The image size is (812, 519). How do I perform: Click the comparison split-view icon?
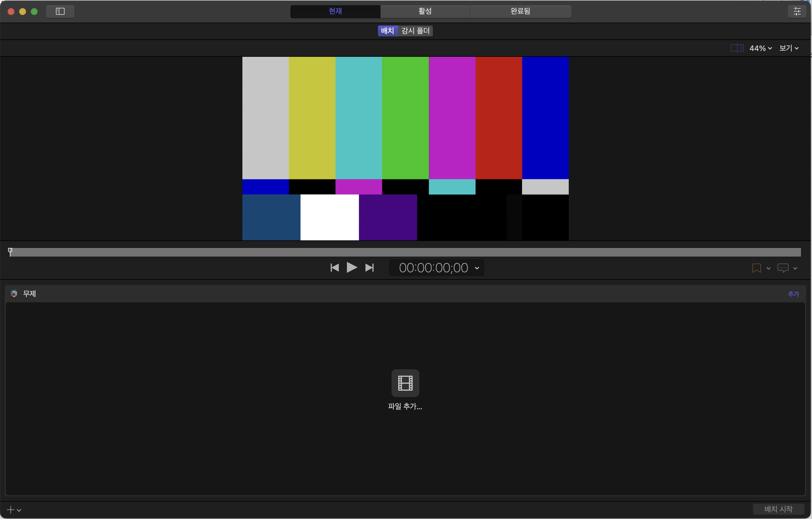737,48
